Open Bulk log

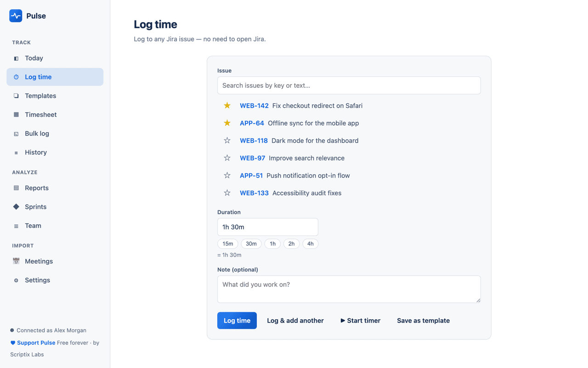coord(55,133)
